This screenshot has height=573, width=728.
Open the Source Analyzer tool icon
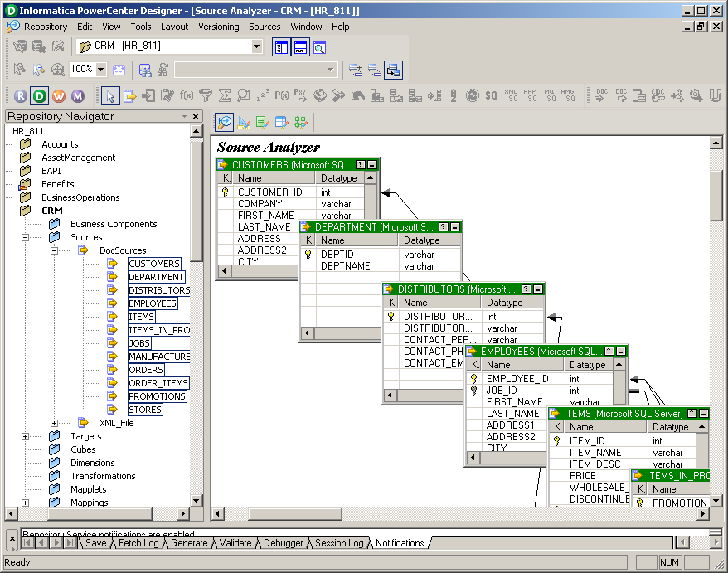pos(225,123)
